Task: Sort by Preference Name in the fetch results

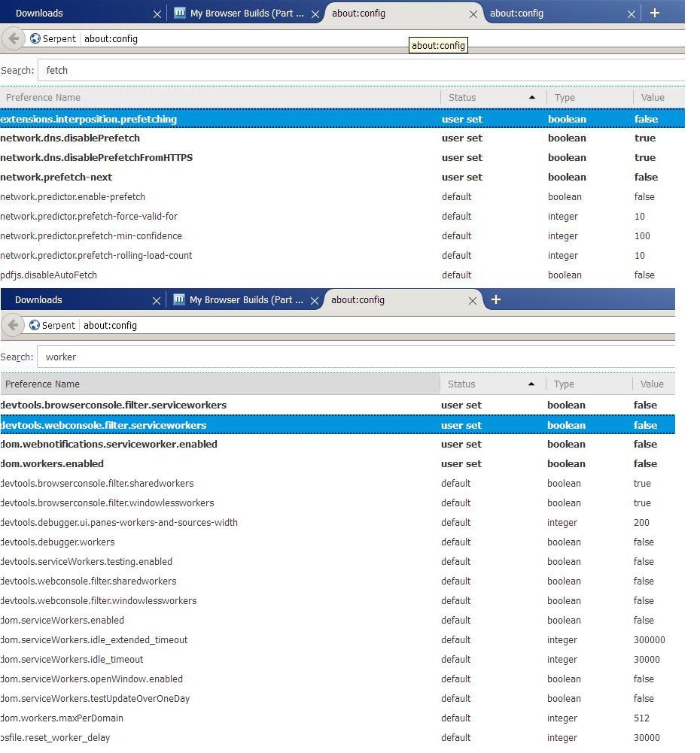Action: click(220, 98)
